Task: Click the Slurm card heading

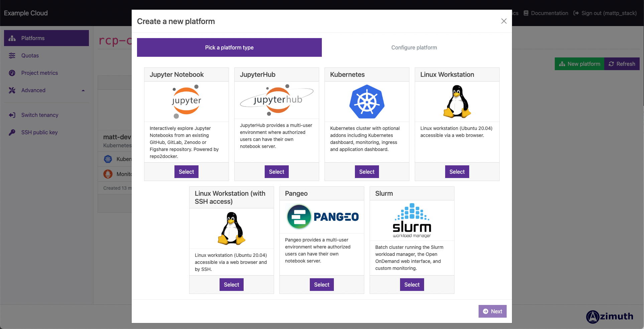Action: (x=384, y=193)
